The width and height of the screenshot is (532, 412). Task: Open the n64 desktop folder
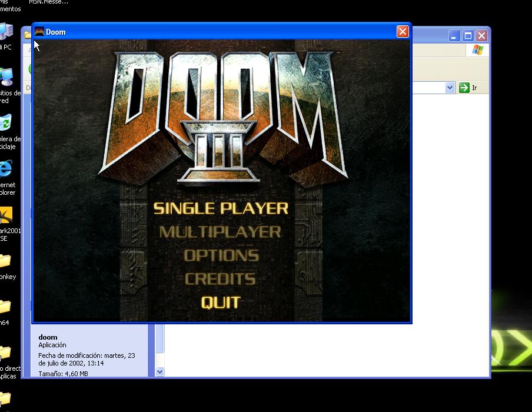coord(5,307)
